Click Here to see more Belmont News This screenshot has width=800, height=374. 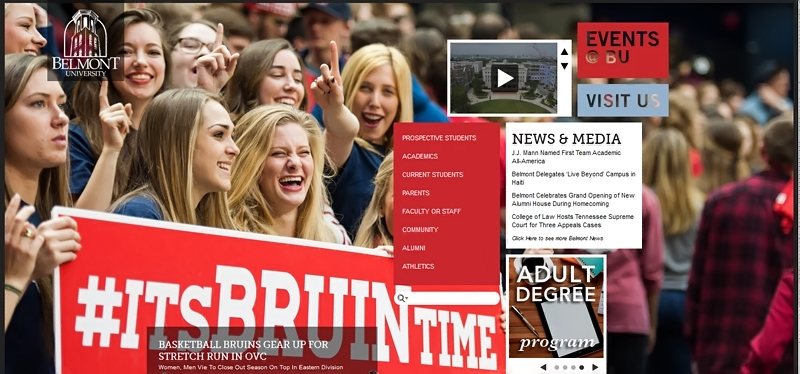coord(557,238)
